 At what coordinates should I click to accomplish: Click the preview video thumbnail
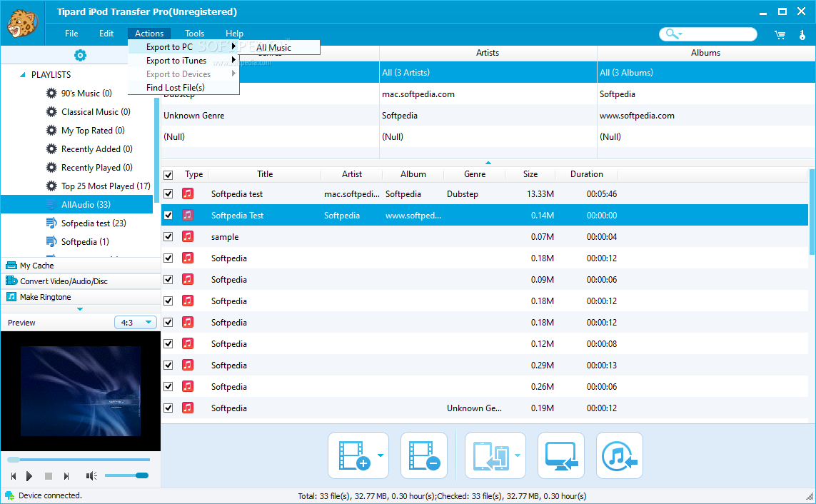(81, 391)
